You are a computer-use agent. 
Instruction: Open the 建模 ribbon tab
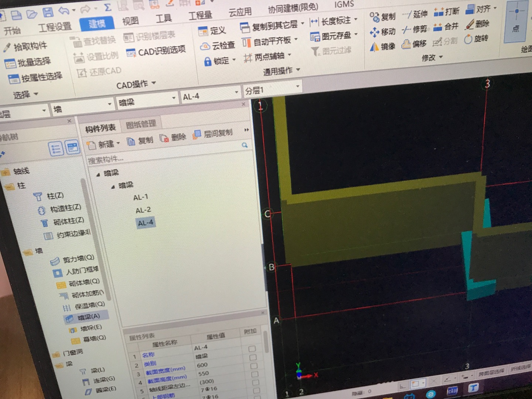tap(97, 24)
